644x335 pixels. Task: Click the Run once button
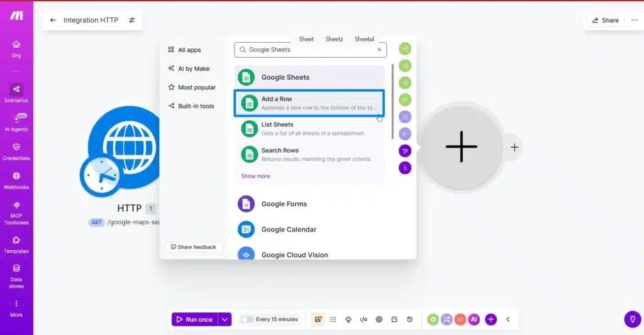coord(195,319)
